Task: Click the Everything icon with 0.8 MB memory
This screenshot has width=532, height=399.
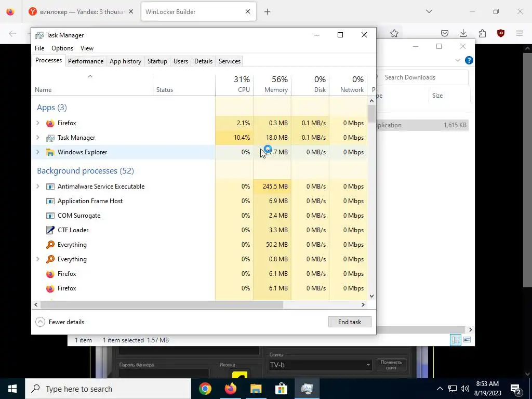Action: 50,260
